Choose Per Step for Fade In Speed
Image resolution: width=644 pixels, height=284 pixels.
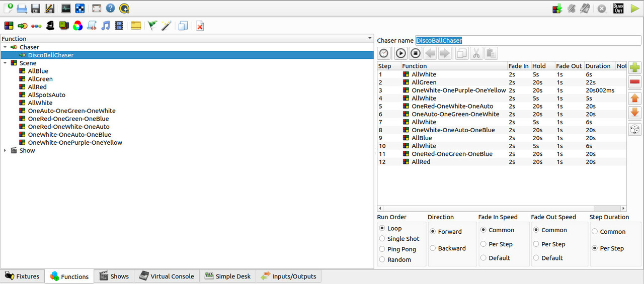click(x=484, y=244)
